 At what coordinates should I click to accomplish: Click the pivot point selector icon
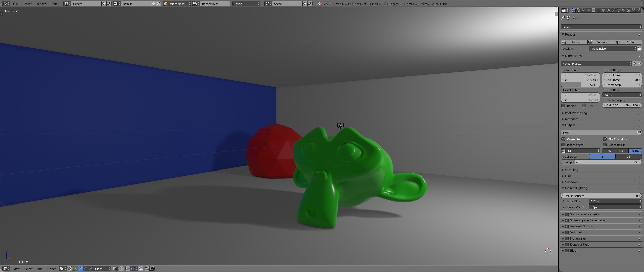(63, 269)
